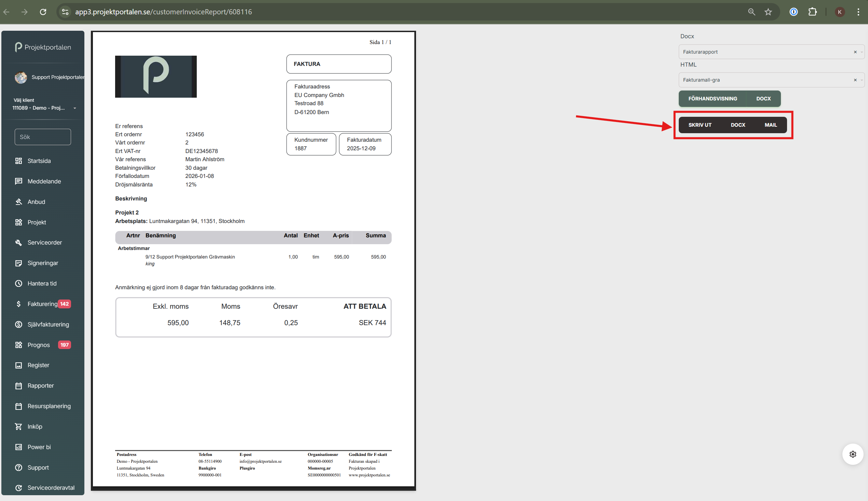Click the floating settings gear button
This screenshot has width=868, height=501.
coord(853,454)
